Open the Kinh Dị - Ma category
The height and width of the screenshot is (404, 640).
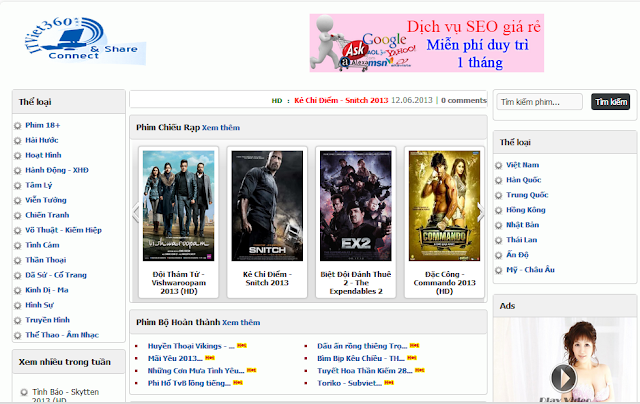coord(47,290)
